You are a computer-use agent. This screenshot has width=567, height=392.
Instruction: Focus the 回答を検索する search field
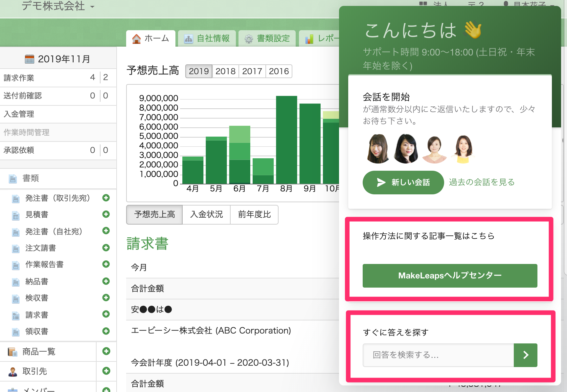coord(438,355)
